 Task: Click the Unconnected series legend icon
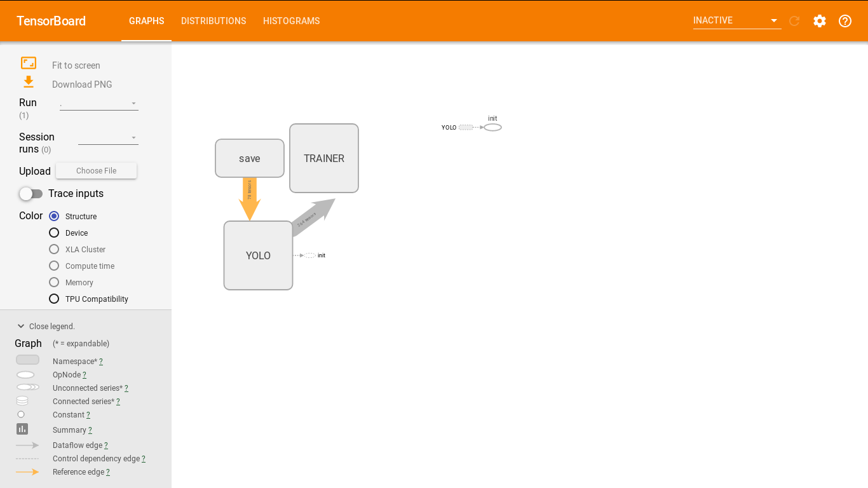tap(28, 387)
